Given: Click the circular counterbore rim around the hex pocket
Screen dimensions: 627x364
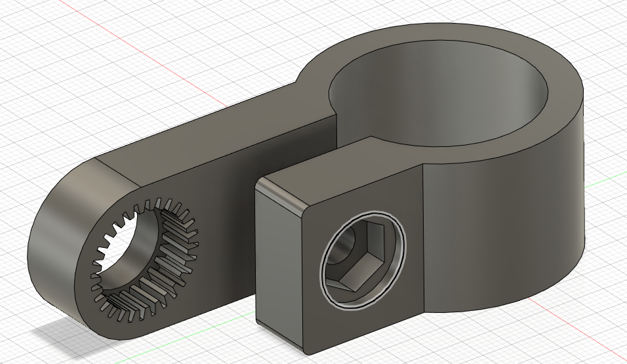Looking at the screenshot, I should click(363, 261).
